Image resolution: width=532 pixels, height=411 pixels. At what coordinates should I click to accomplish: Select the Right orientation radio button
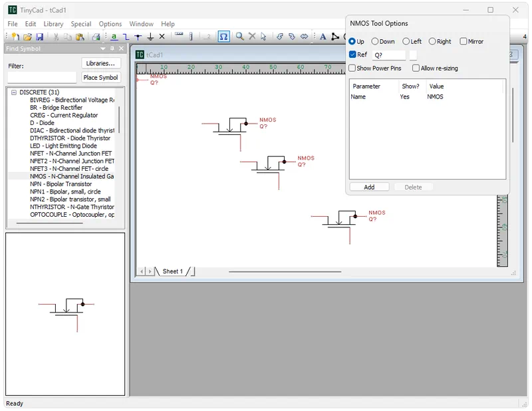click(432, 41)
